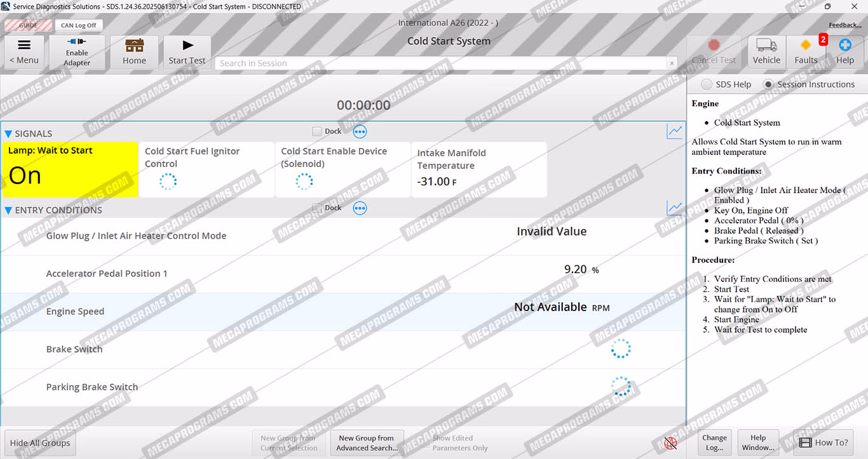
Task: Select the Engine Speed row
Action: (343, 312)
